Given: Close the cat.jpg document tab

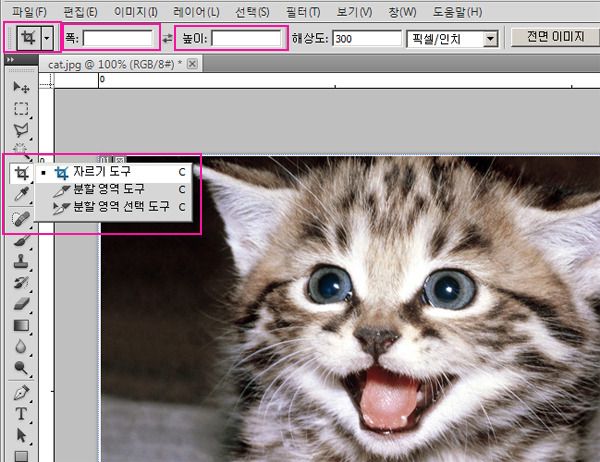Looking at the screenshot, I should [192, 64].
